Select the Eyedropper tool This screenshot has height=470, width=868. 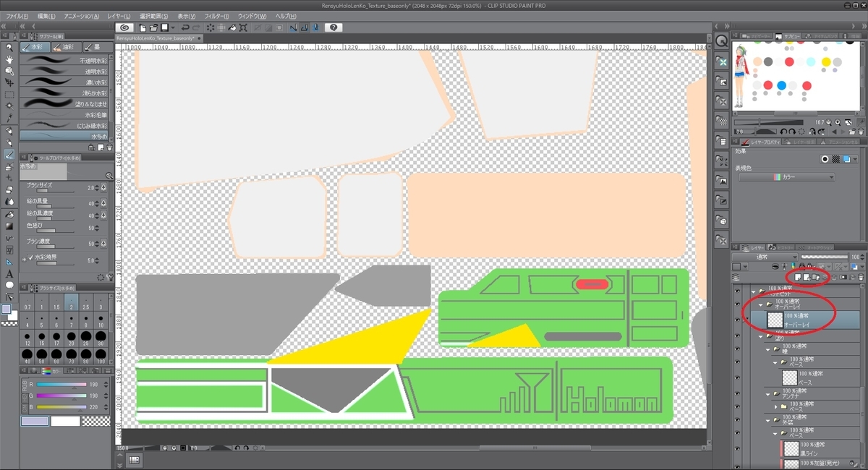[x=9, y=119]
